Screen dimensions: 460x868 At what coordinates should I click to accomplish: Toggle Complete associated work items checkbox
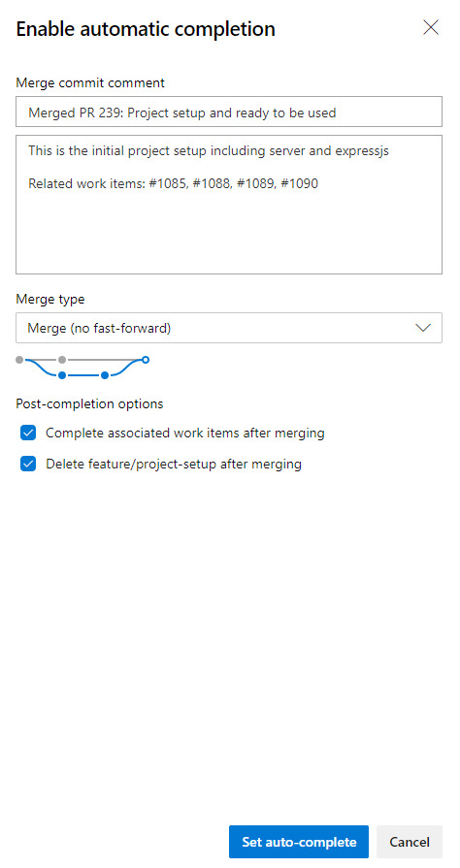pos(28,433)
